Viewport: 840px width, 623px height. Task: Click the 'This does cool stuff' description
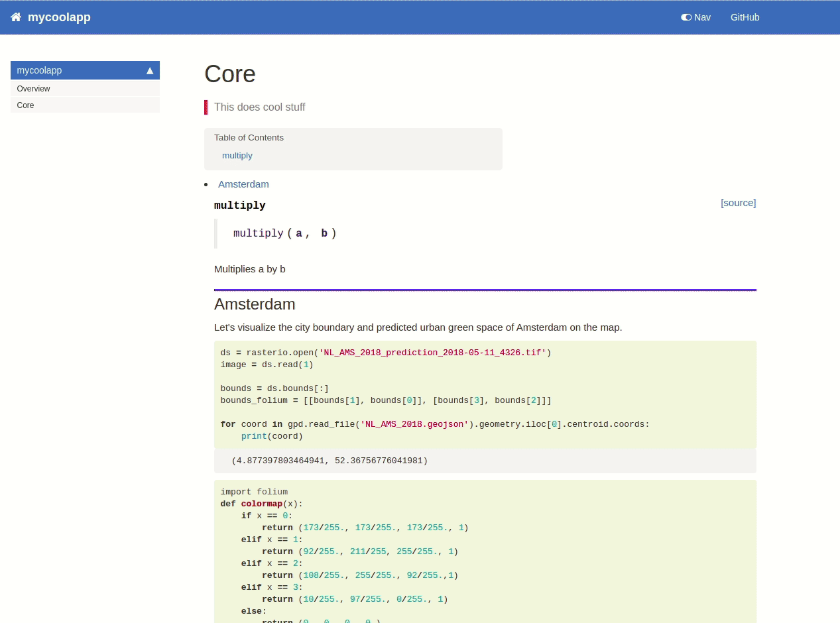click(x=259, y=107)
